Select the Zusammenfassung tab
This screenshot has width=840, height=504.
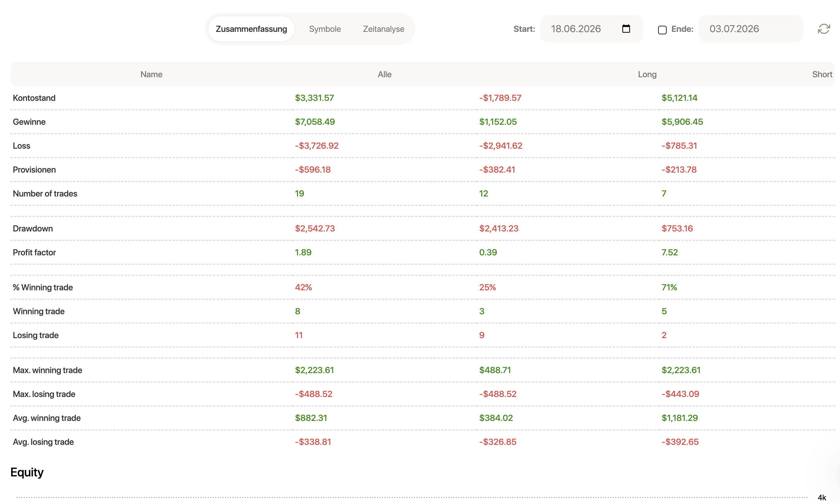click(x=251, y=29)
